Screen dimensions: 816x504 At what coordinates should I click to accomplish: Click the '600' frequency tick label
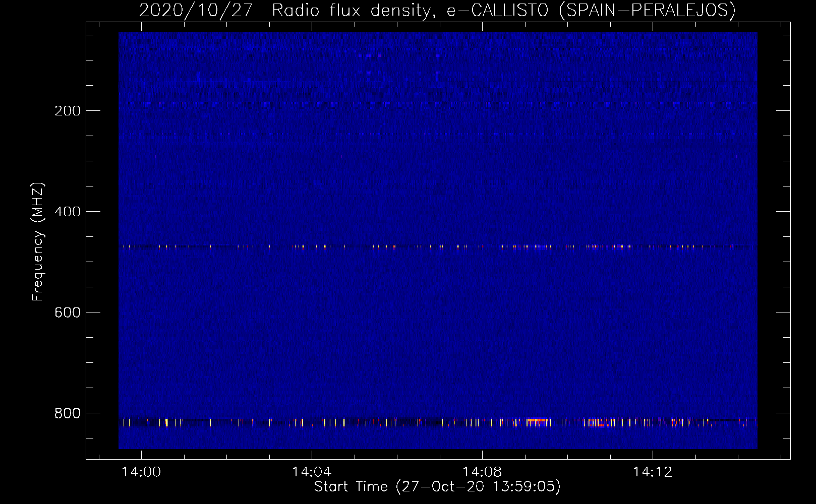point(68,312)
